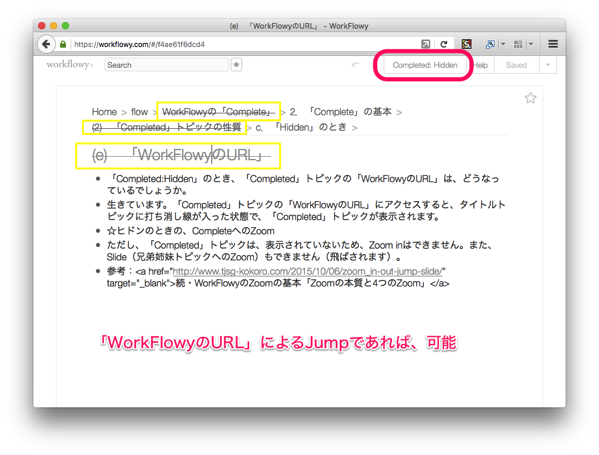
Task: Open reader view icon in address bar
Action: coord(425,44)
